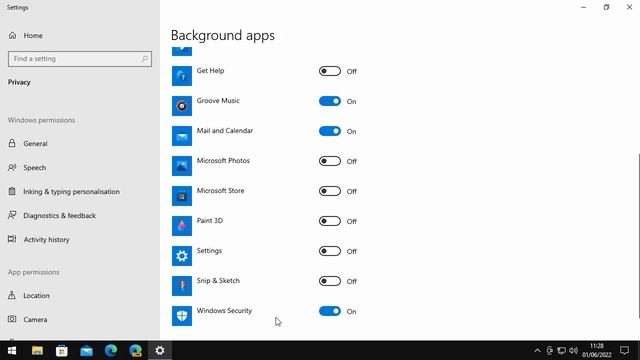640x360 pixels.
Task: Enable Snip & Sketch background toggle
Action: pyautogui.click(x=330, y=281)
